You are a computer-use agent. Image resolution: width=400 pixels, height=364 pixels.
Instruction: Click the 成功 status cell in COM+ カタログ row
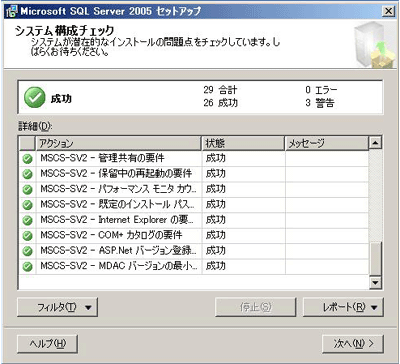[243, 235]
